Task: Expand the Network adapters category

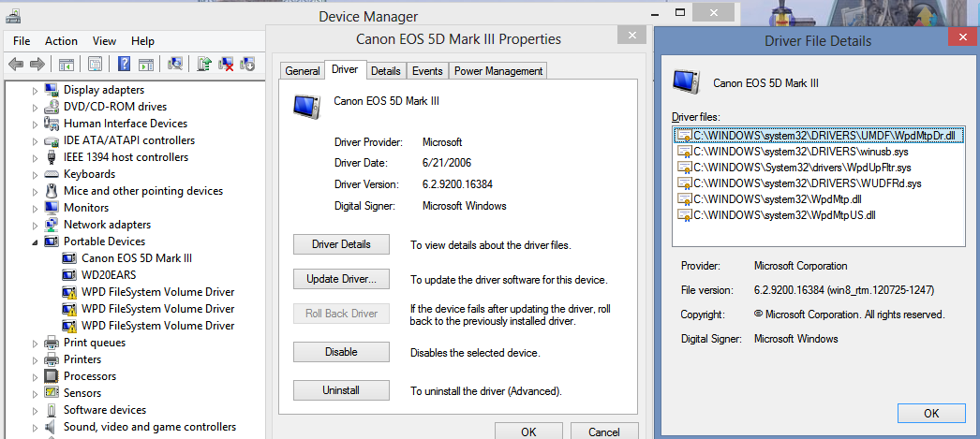Action: tap(36, 225)
